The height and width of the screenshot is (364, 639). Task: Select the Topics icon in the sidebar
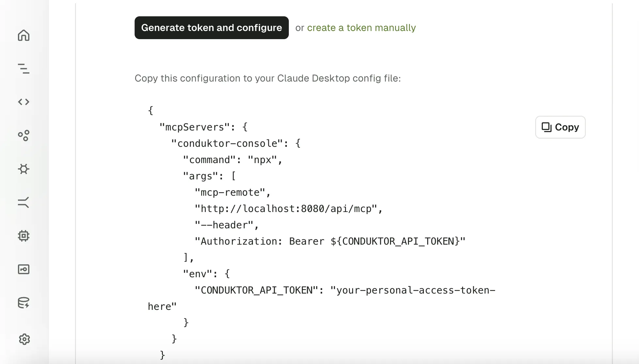pos(23,69)
